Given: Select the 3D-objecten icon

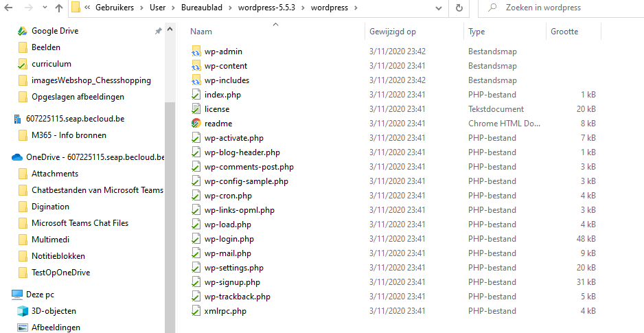Looking at the screenshot, I should pos(23,311).
